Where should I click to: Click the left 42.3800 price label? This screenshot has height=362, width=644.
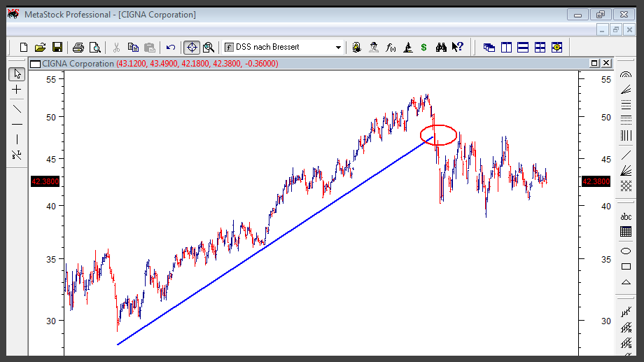[x=45, y=181]
